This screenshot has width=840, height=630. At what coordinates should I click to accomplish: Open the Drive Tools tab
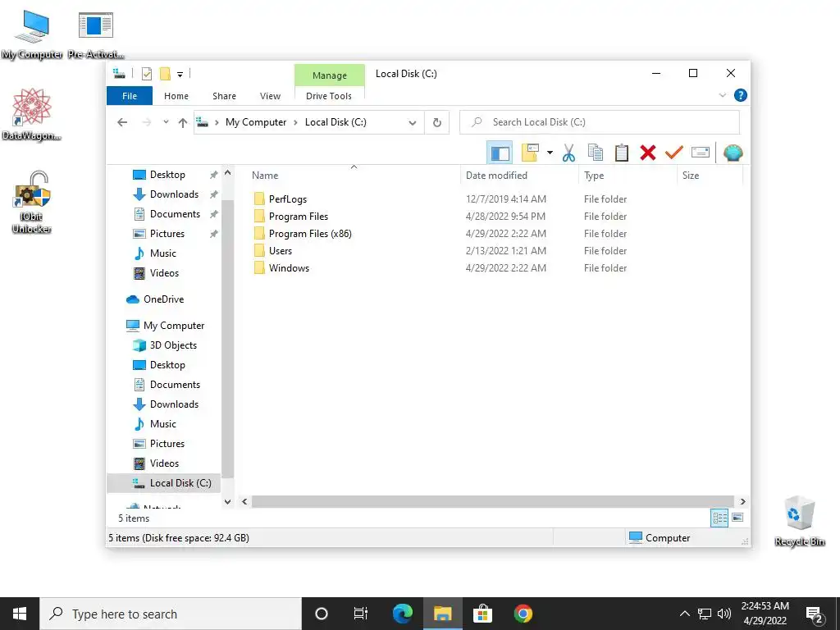[x=329, y=96]
